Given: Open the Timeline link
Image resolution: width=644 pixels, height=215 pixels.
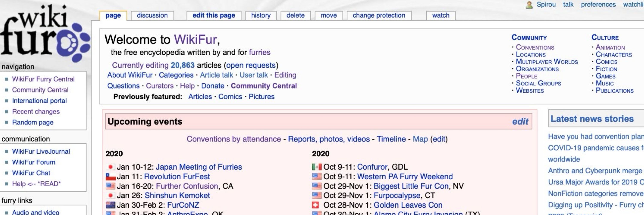Looking at the screenshot, I should 391,139.
